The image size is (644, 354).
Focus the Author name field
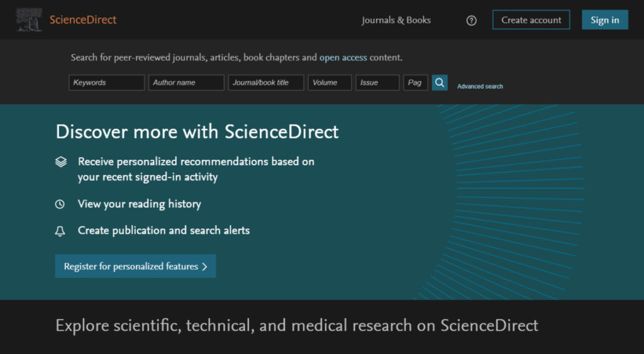[x=186, y=82]
